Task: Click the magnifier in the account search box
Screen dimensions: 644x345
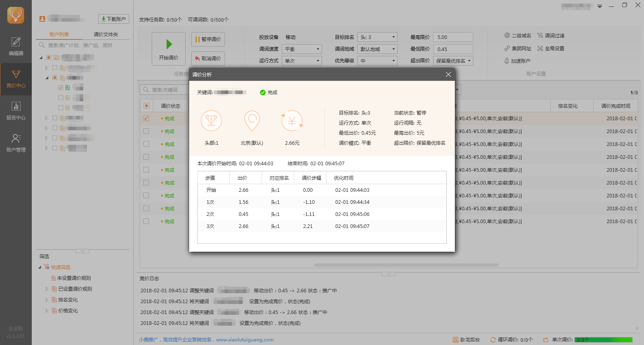Action: tap(42, 45)
